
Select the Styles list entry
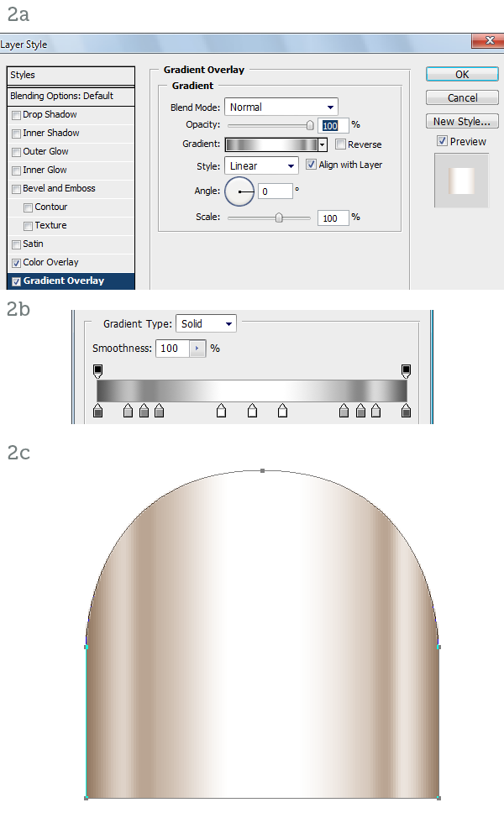71,76
